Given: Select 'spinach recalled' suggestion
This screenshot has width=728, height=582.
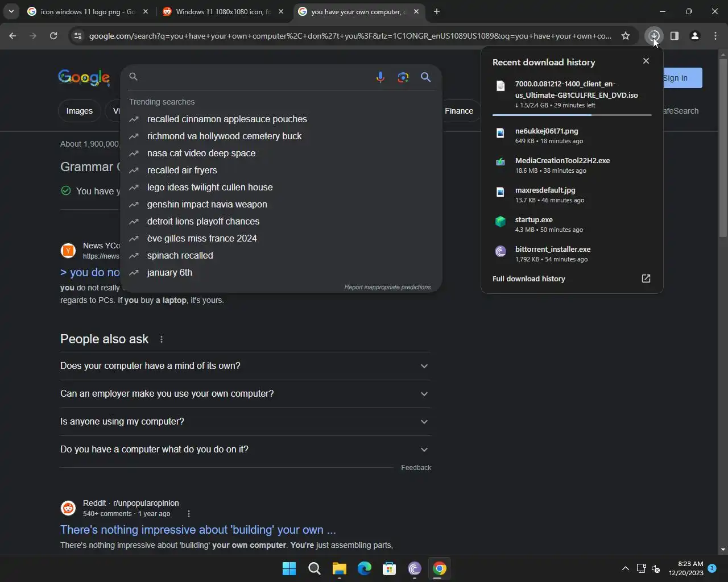Looking at the screenshot, I should click(281, 256).
